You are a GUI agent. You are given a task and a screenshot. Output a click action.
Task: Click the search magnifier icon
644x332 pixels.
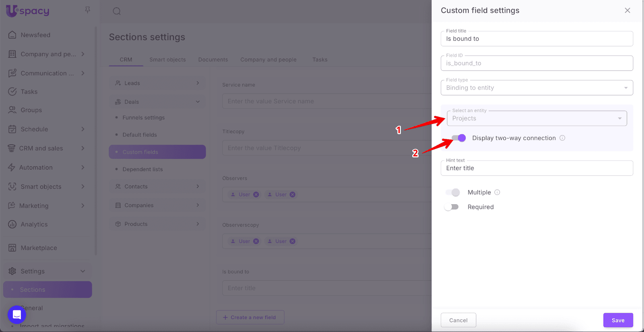click(117, 11)
